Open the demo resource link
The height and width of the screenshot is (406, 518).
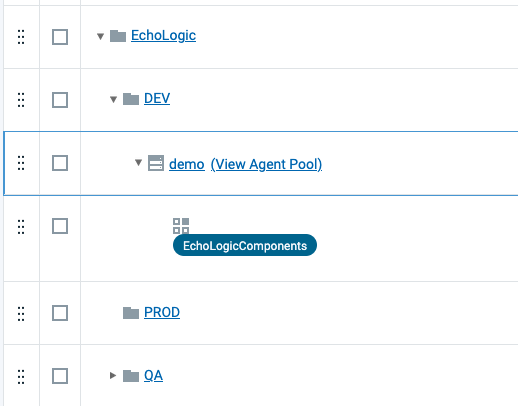click(187, 164)
